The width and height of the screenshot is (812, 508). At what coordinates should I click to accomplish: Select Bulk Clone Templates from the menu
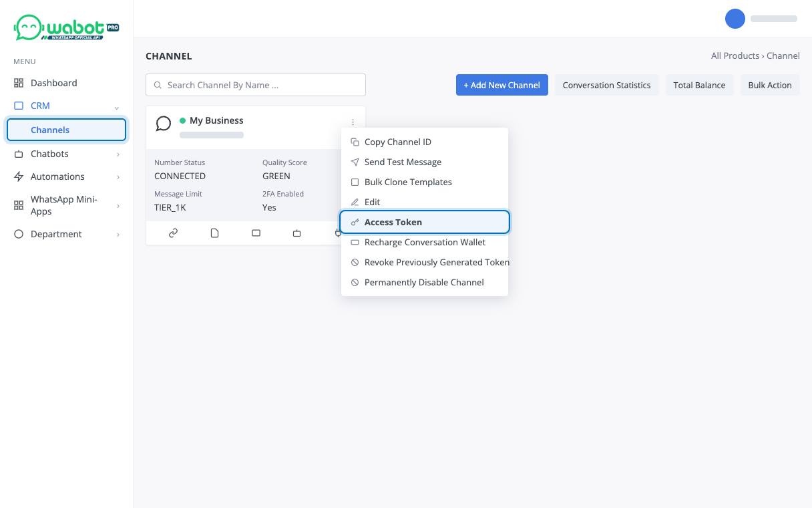tap(425, 182)
